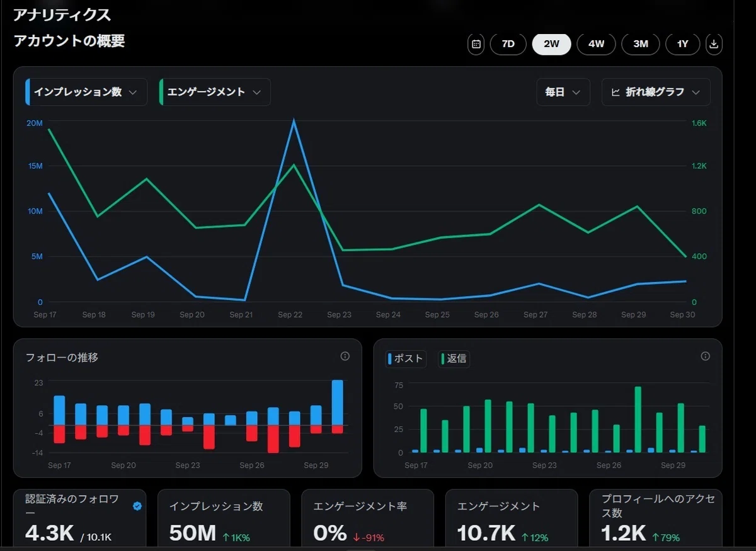The height and width of the screenshot is (551, 756).
Task: Switch to the 1Y time range
Action: point(683,44)
